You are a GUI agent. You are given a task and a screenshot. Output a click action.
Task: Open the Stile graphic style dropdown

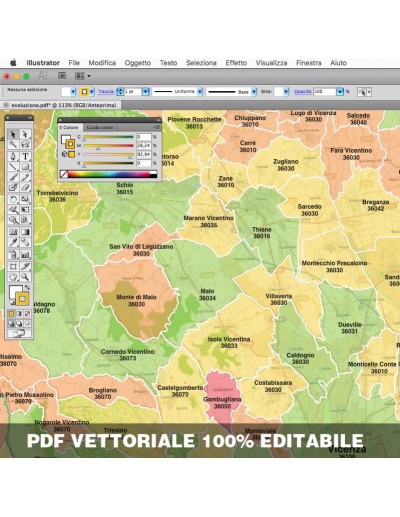286,92
